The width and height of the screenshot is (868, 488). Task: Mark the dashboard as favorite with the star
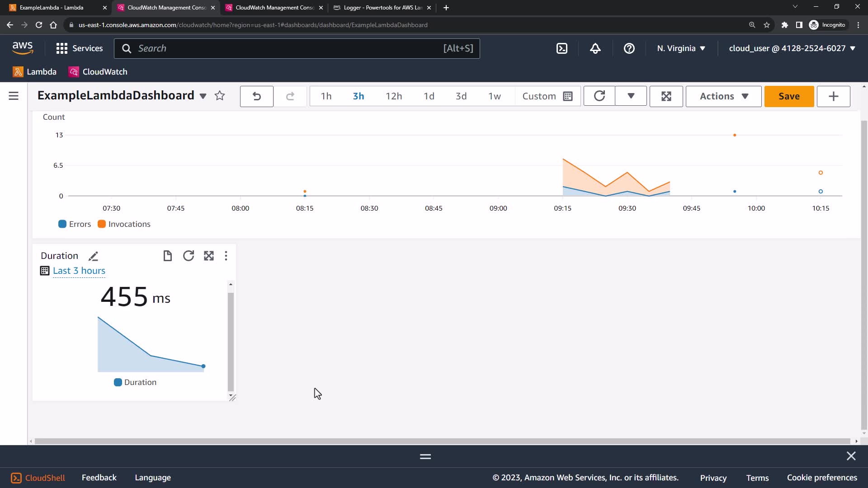pyautogui.click(x=220, y=96)
